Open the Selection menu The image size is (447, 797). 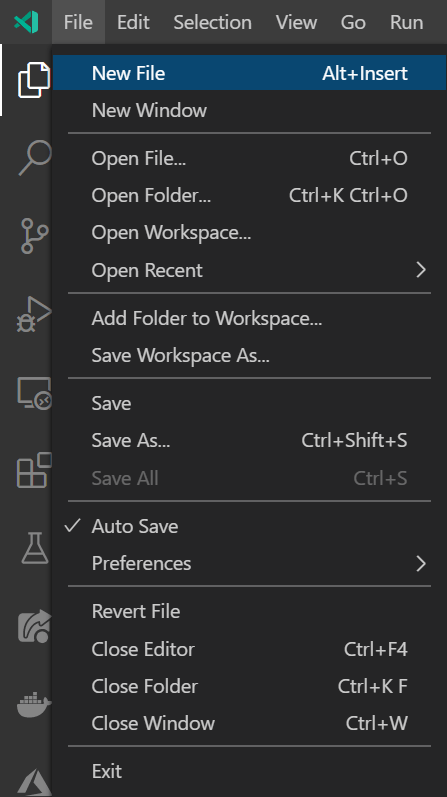click(213, 22)
